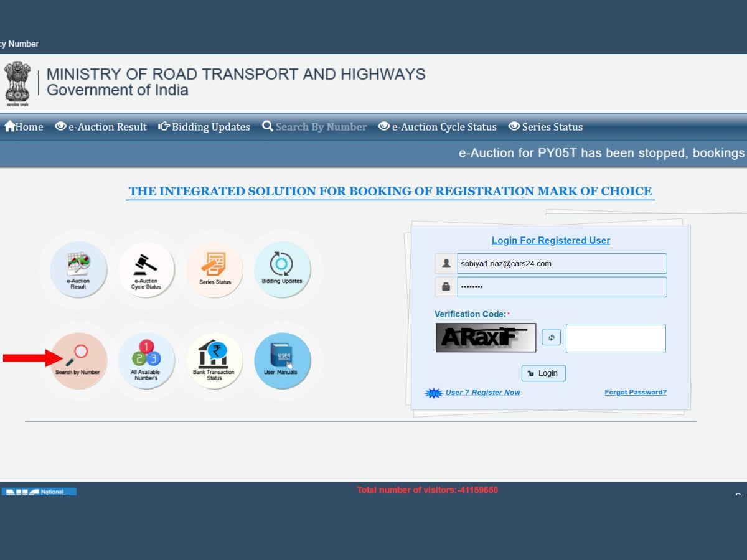Click the e-Auction Cycle Status gavel icon
The width and height of the screenshot is (747, 560).
[x=146, y=270]
